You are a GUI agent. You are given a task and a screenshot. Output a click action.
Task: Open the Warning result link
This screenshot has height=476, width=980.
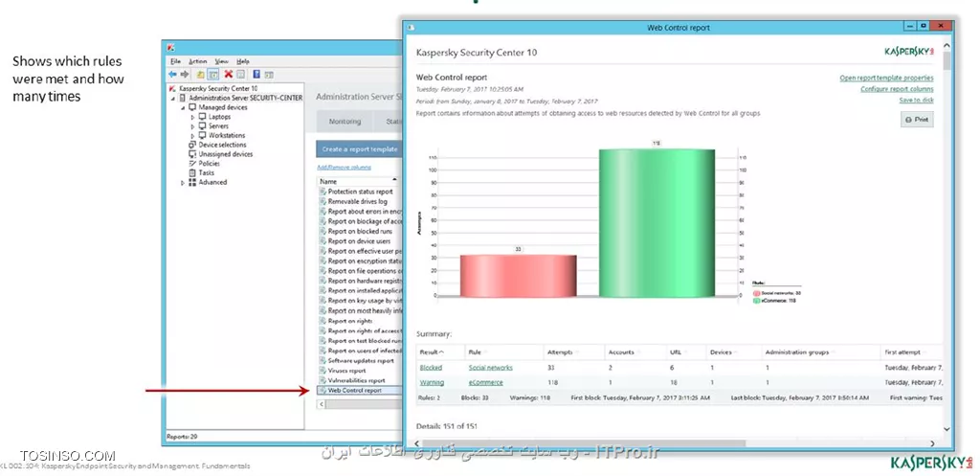pyautogui.click(x=432, y=382)
